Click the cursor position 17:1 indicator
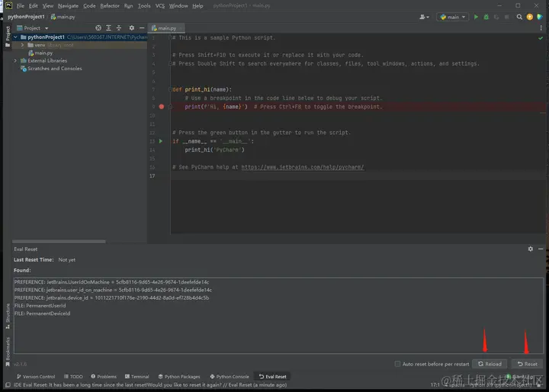 point(435,385)
